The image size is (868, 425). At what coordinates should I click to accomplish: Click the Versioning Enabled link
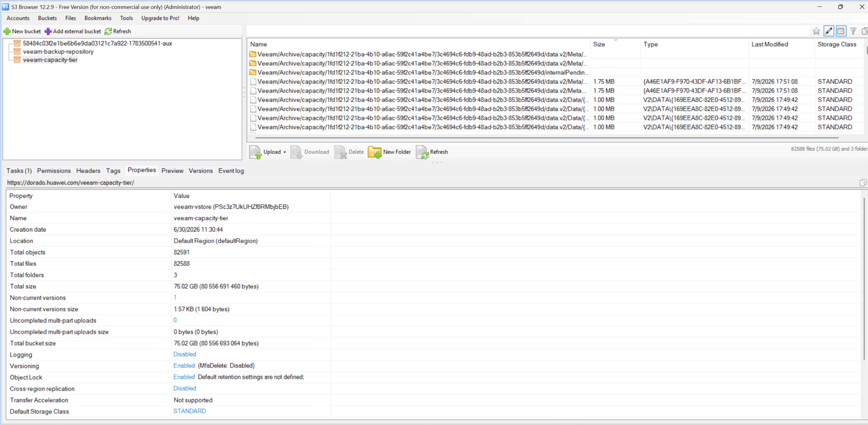[x=184, y=366]
